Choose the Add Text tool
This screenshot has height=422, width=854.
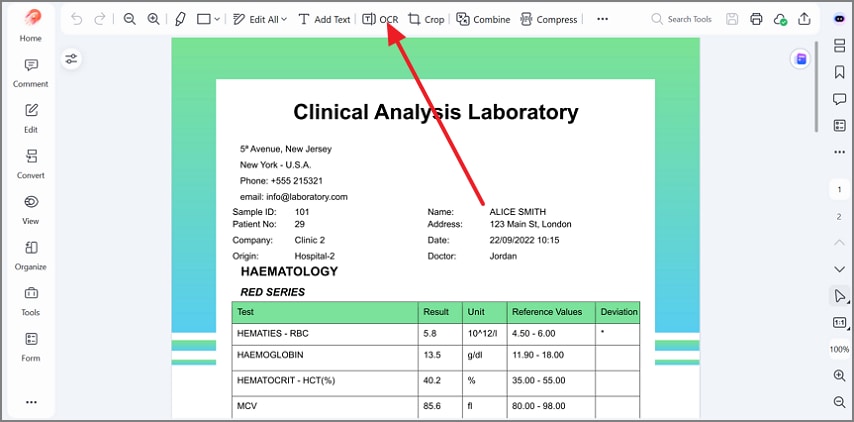(325, 19)
